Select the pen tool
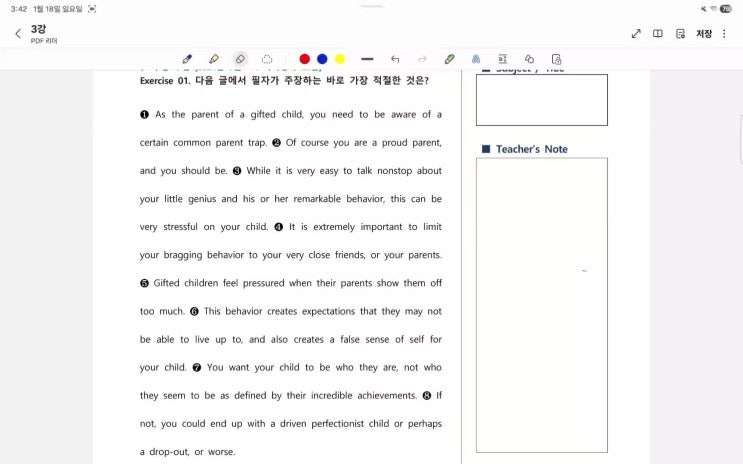Viewport: 743px width, 464px height. 187,59
